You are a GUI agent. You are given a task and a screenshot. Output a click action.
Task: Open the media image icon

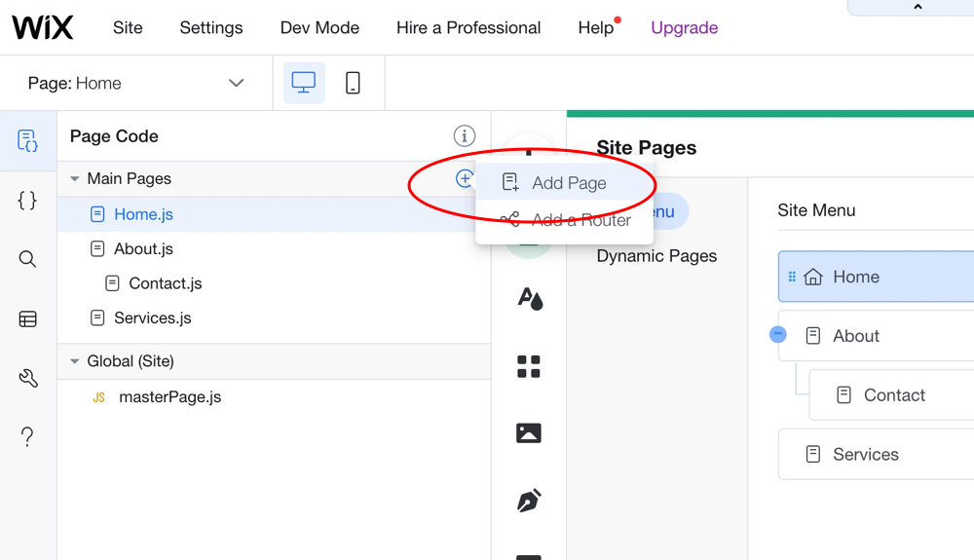pos(529,432)
